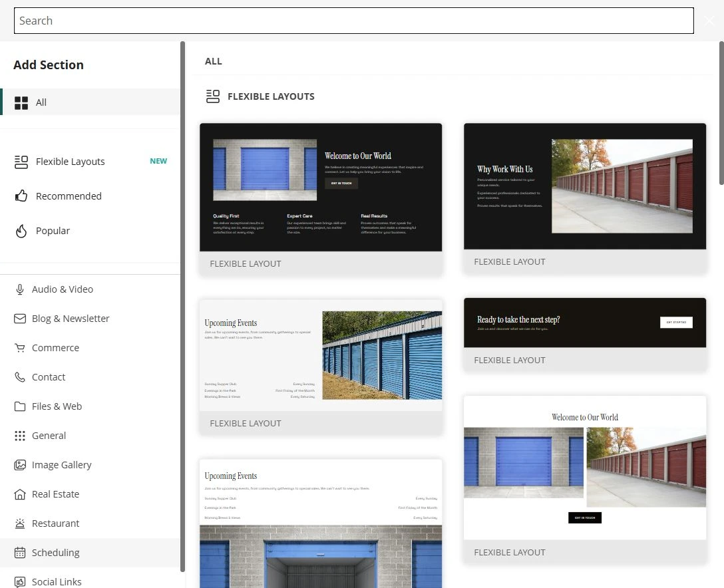Open the Blog & Newsletter category label
The height and width of the screenshot is (588, 724).
(x=71, y=319)
